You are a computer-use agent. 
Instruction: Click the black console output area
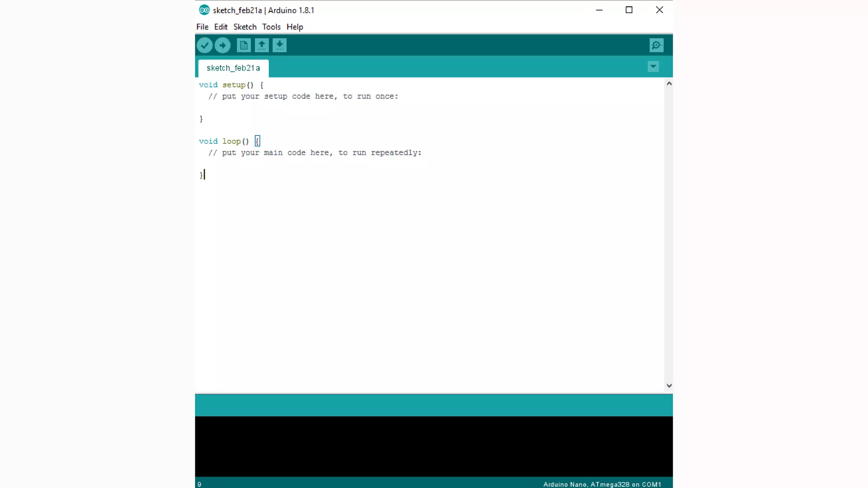(434, 446)
